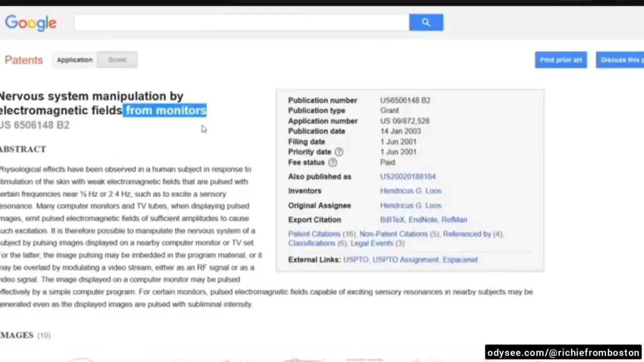The image size is (644, 362).
Task: Export citation as EndNote
Action: coord(423,220)
